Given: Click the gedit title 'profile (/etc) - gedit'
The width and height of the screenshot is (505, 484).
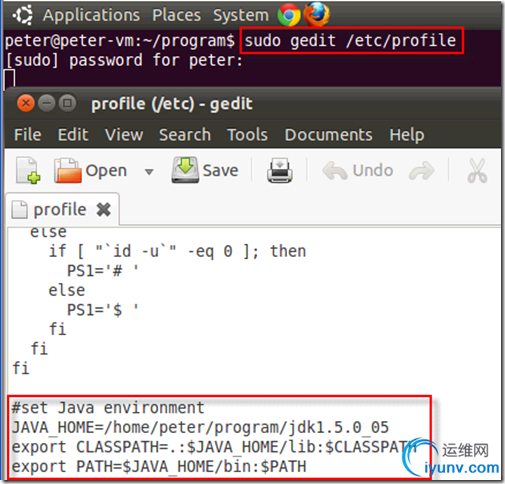Looking at the screenshot, I should pos(172,104).
